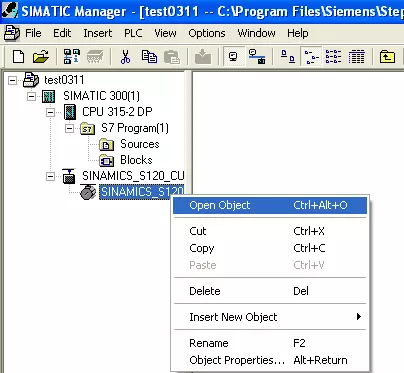Choose Object Properties in context menu
The width and height of the screenshot is (404, 373).
pos(270,360)
